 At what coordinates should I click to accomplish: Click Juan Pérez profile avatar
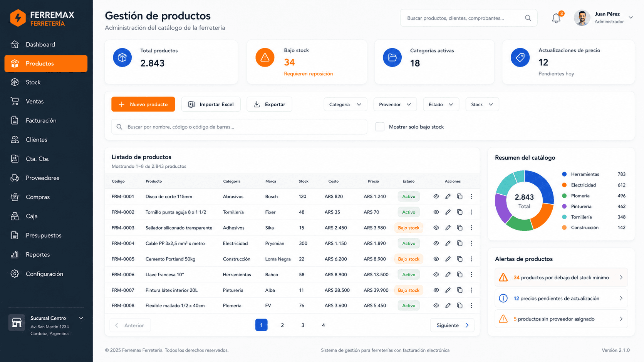pos(582,18)
